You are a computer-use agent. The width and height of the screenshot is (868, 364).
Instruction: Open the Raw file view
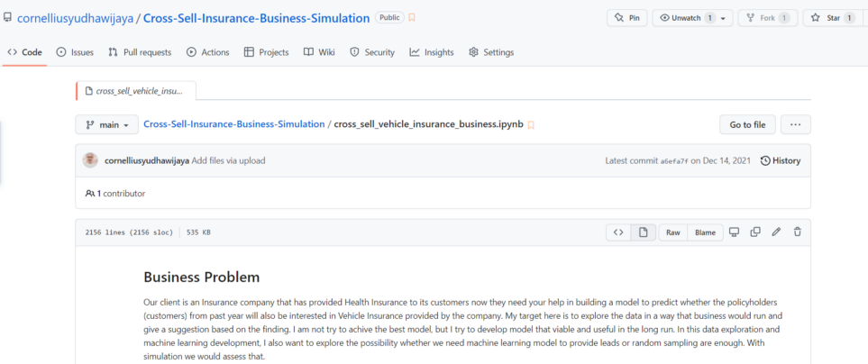(x=672, y=232)
